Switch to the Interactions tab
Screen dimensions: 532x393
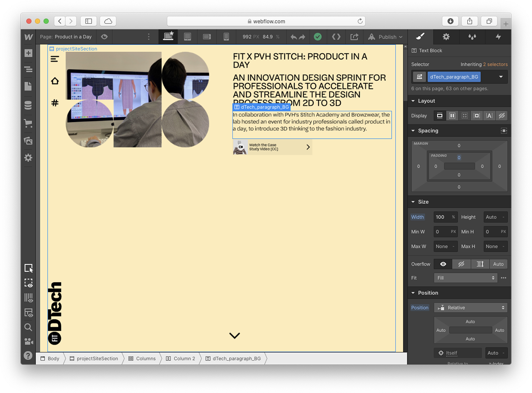pos(498,37)
